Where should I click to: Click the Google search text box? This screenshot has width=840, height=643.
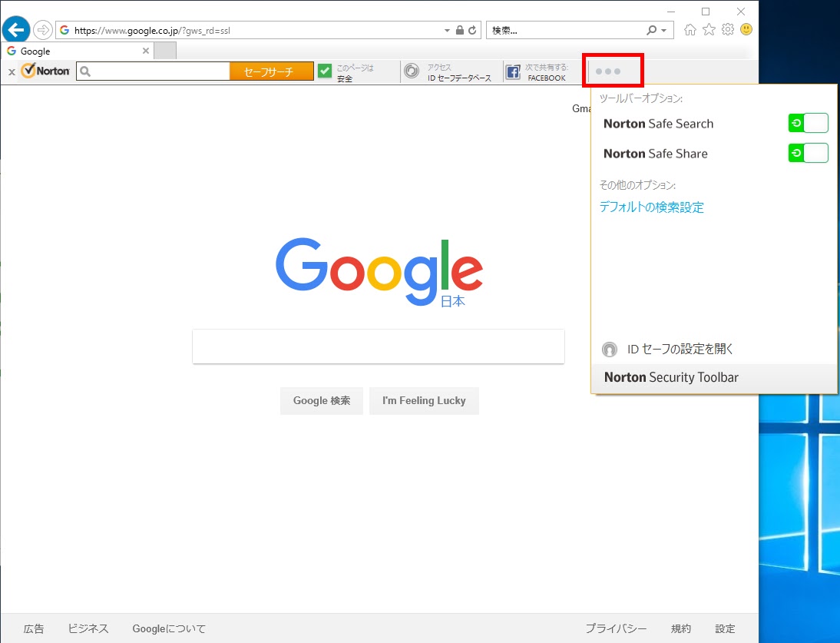pyautogui.click(x=379, y=346)
